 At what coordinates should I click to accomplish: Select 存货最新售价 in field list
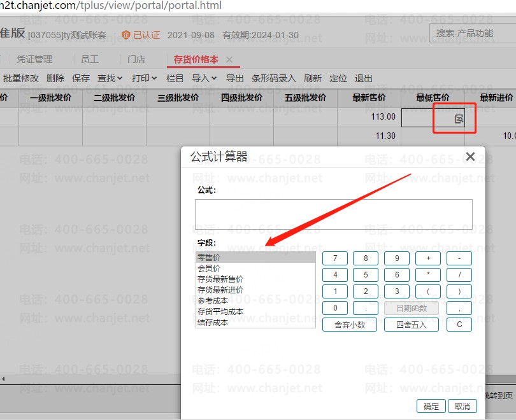255,279
